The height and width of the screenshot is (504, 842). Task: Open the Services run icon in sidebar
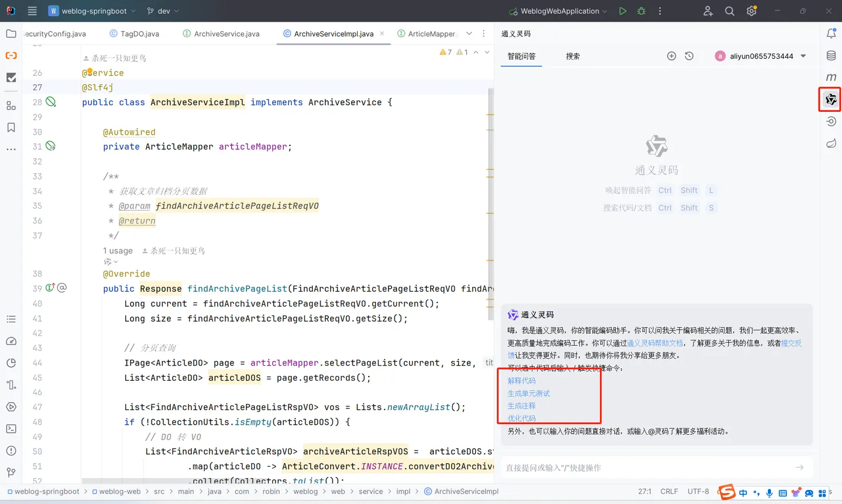click(11, 407)
